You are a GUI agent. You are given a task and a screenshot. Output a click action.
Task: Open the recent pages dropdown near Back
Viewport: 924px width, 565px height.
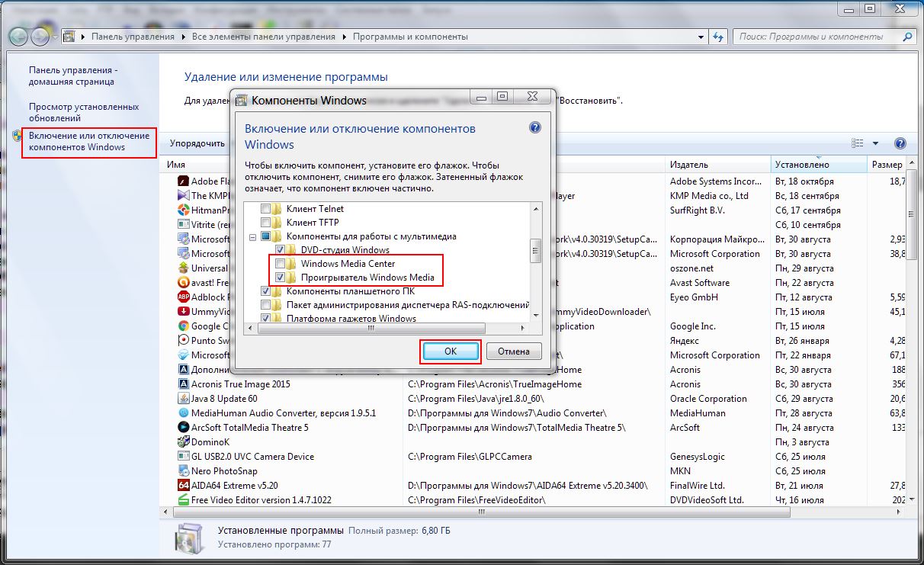pos(56,37)
